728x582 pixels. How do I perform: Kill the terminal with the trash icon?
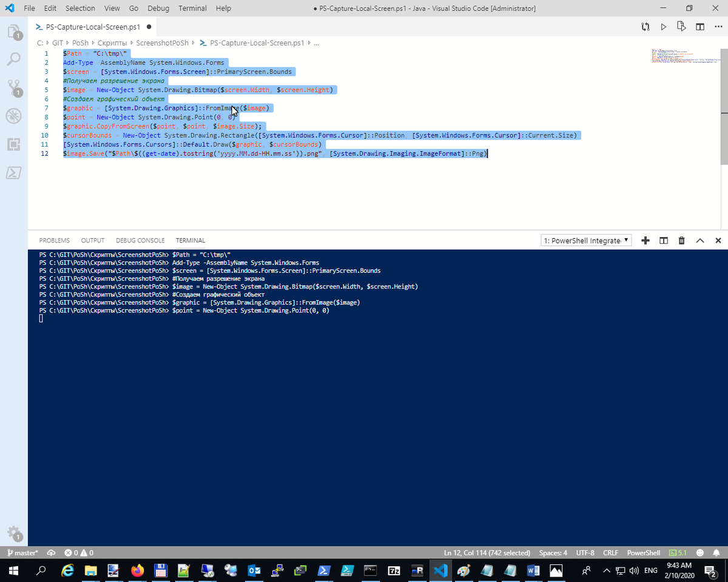coord(682,241)
